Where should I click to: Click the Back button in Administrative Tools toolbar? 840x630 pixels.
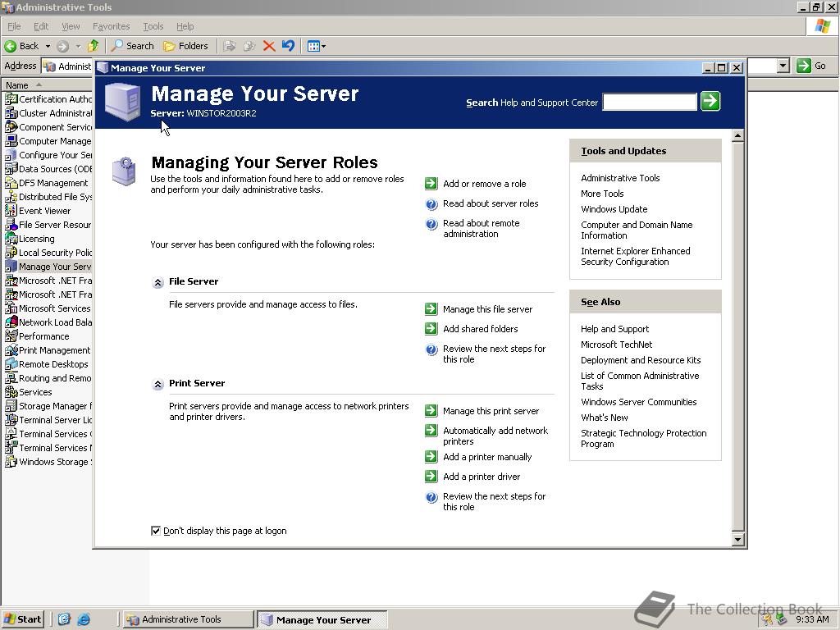(x=21, y=46)
